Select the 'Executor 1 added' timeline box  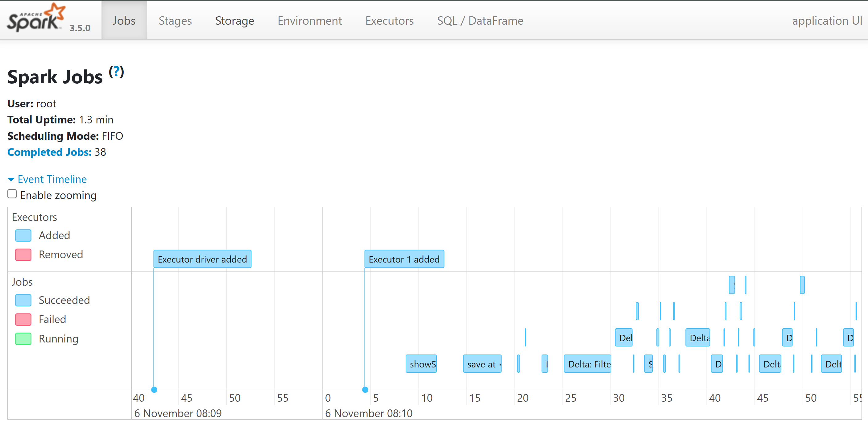pos(404,259)
